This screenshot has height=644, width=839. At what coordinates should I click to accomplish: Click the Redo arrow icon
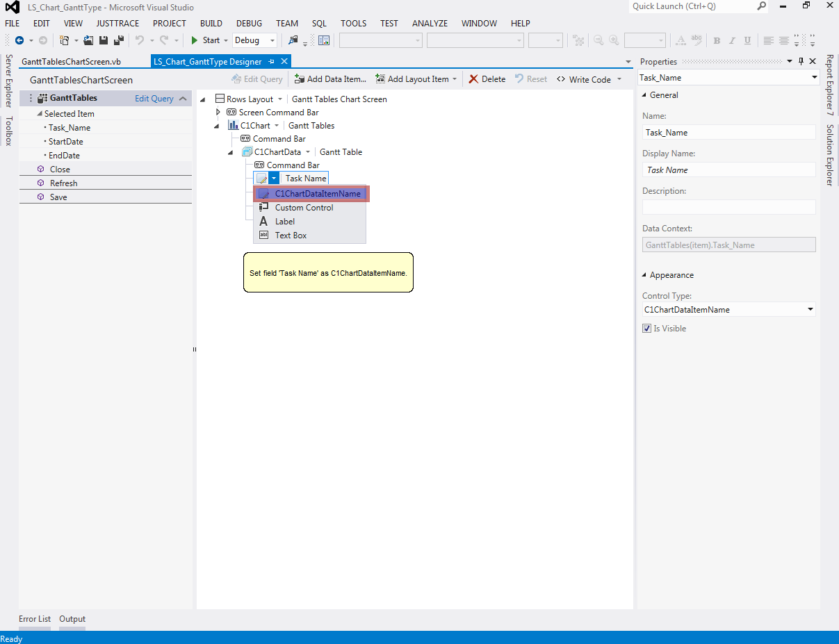point(164,40)
